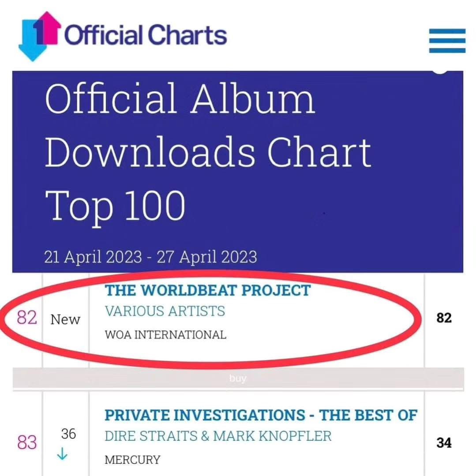Image resolution: width=476 pixels, height=476 pixels.
Task: Click the WOA International label text
Action: pos(165,335)
